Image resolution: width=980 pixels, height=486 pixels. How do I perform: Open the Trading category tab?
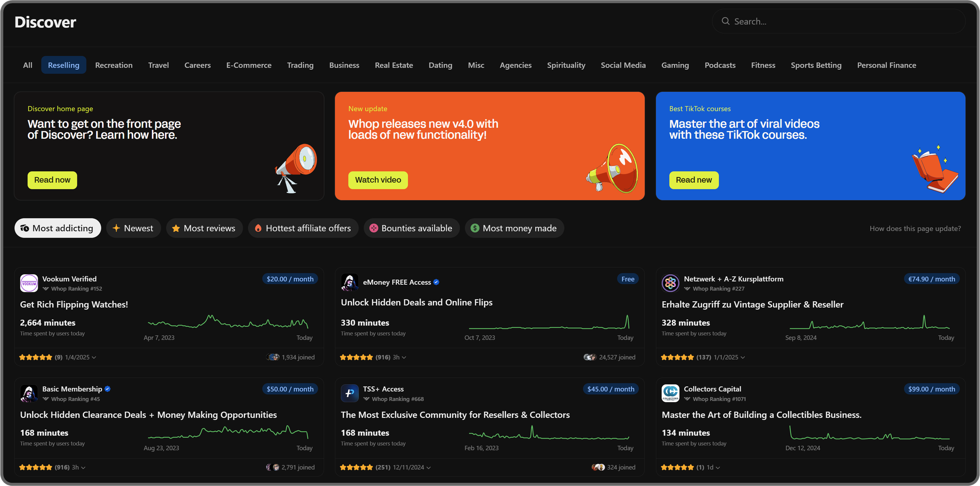point(300,65)
